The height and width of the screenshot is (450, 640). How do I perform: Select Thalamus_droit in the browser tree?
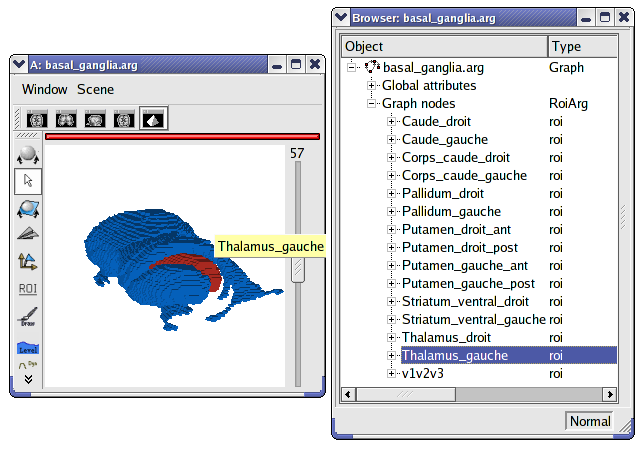tap(447, 337)
